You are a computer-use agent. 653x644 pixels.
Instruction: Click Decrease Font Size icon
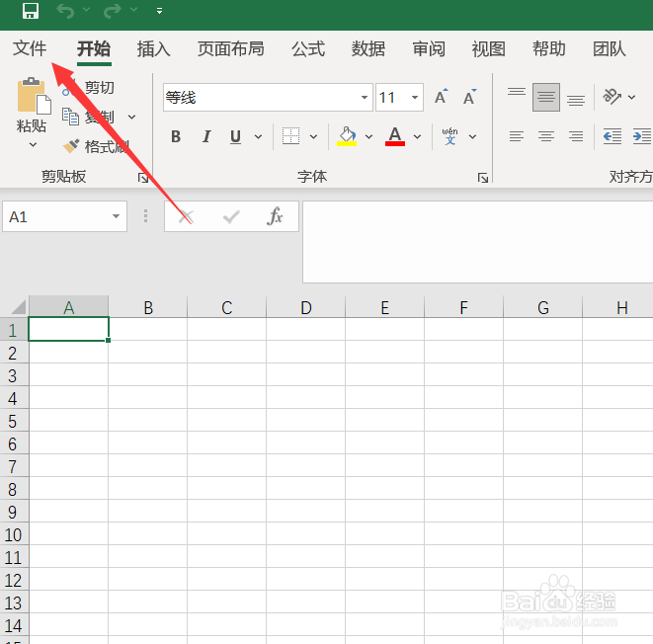[x=469, y=97]
